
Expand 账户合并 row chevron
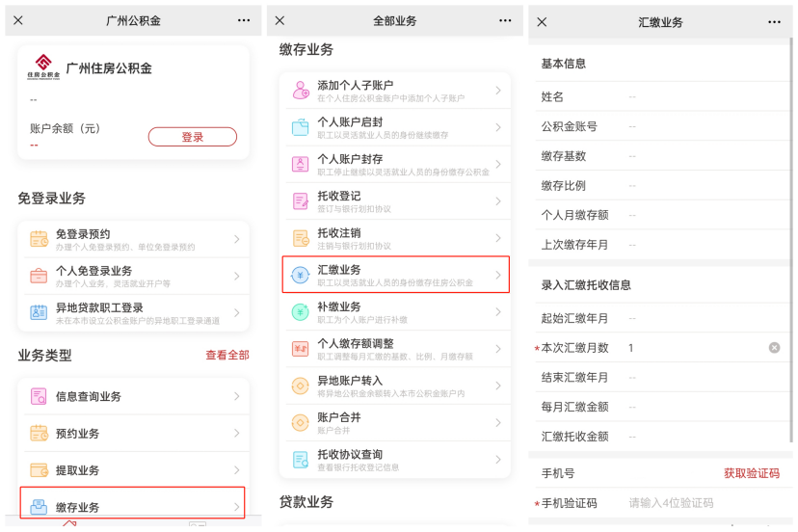point(498,422)
